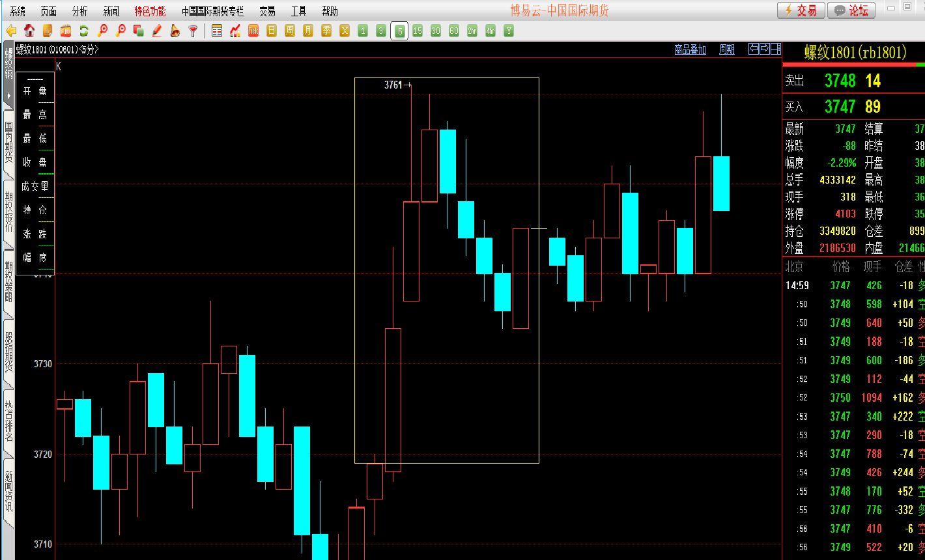This screenshot has width=925, height=560.
Task: Open the quote list table icon
Action: 217,31
